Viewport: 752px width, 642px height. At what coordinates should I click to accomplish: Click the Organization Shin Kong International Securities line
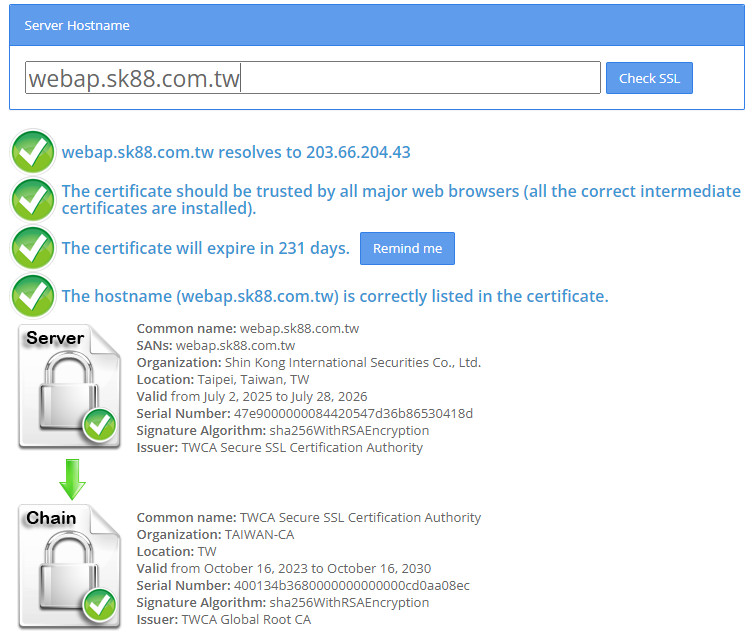point(309,362)
